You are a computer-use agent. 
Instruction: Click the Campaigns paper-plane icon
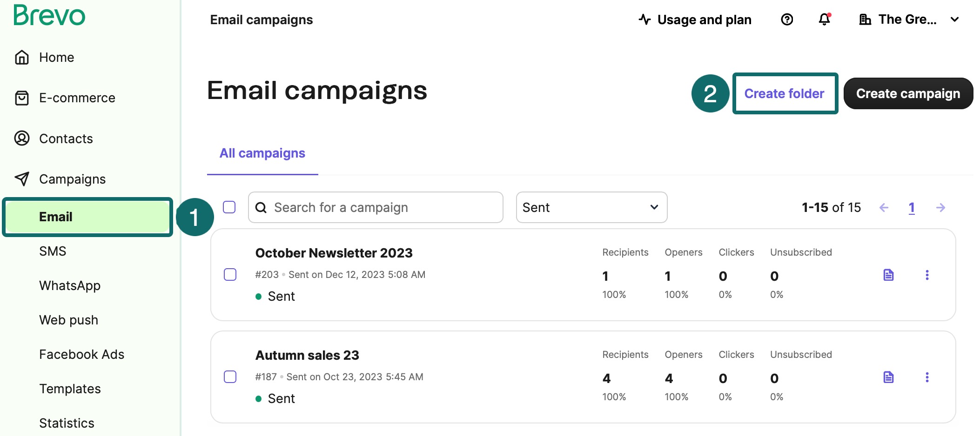point(21,178)
